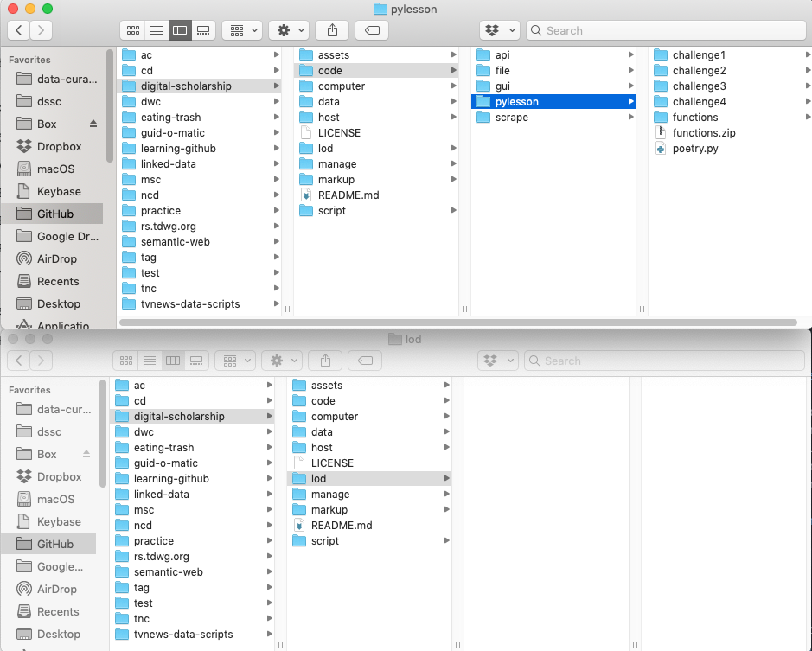
Task: Select LICENSE file in pylesson window
Action: [x=339, y=133]
